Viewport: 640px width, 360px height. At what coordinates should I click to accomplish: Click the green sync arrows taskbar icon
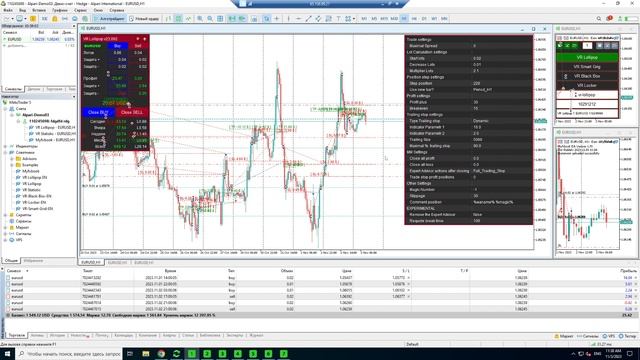[x=176, y=353]
